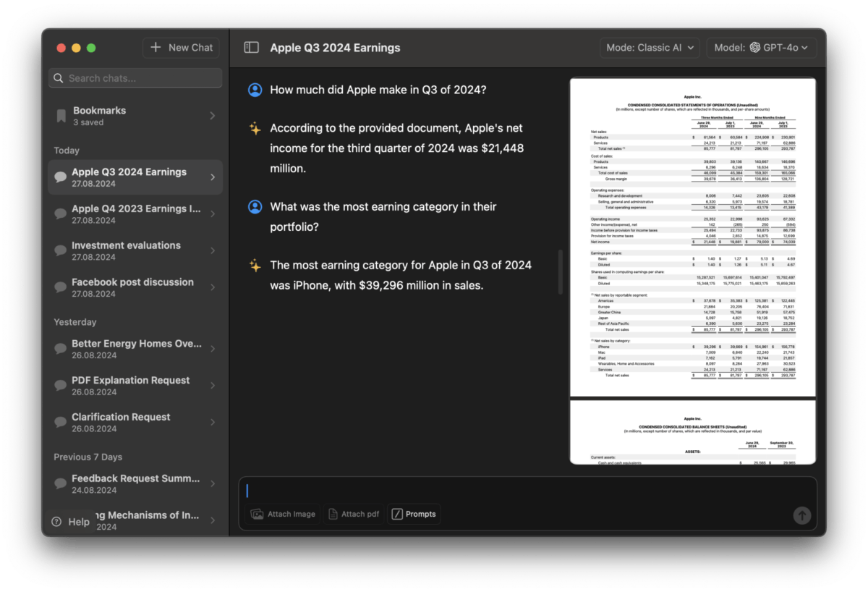Screen dimensions: 868x592
Task: Toggle the sidebar panel icon
Action: (251, 48)
